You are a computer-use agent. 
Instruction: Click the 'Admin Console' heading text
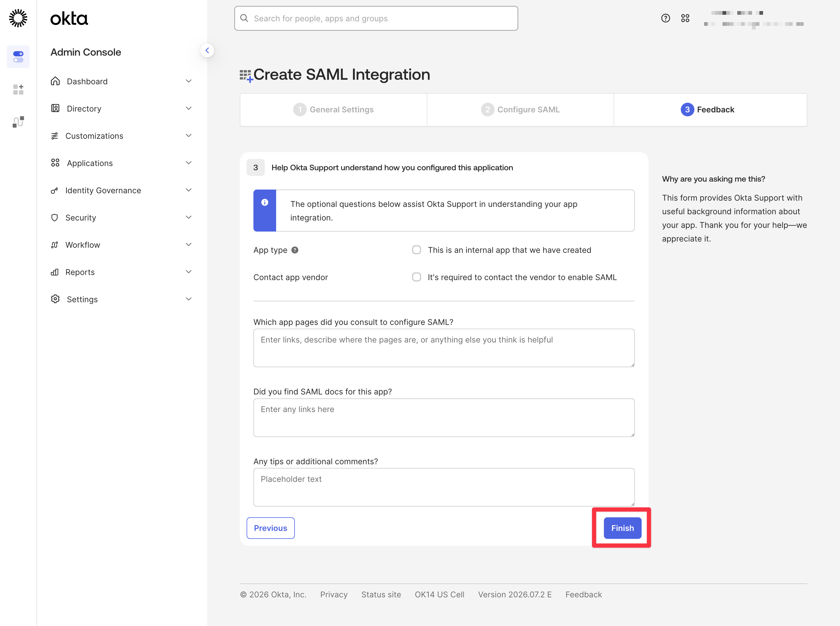pos(86,52)
